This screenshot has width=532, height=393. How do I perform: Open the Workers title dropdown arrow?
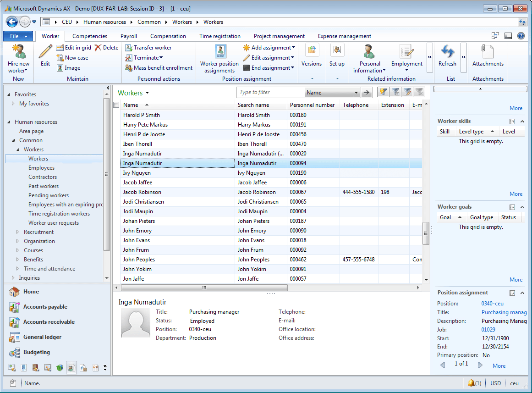147,93
